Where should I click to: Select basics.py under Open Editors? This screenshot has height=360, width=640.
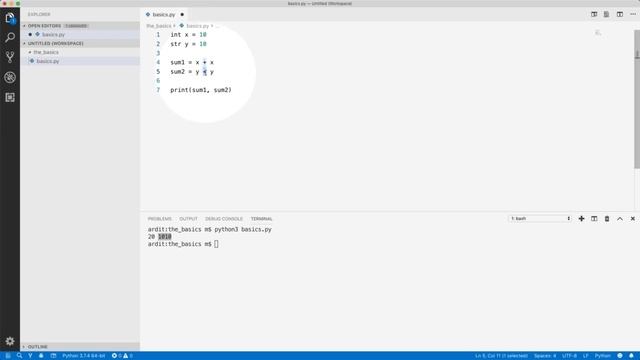pyautogui.click(x=53, y=35)
